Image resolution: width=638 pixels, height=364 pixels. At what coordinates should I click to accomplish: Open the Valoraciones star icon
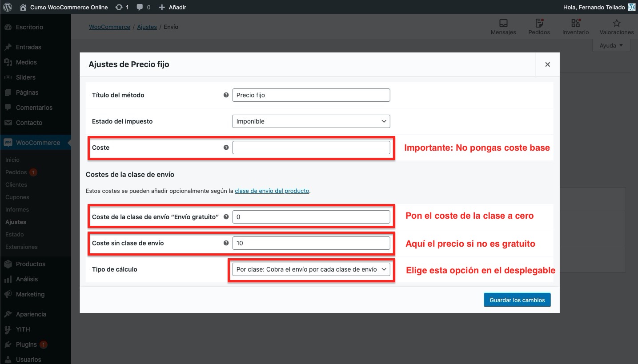(616, 23)
